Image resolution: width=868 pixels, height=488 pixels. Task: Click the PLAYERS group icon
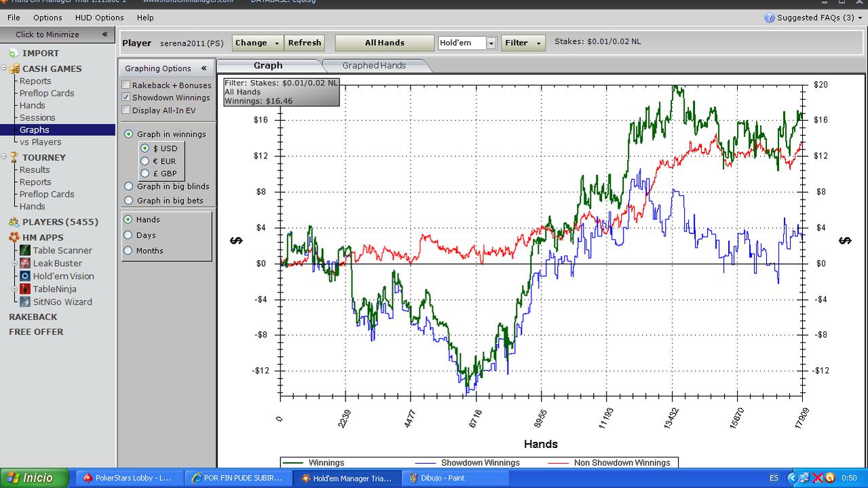tap(14, 222)
